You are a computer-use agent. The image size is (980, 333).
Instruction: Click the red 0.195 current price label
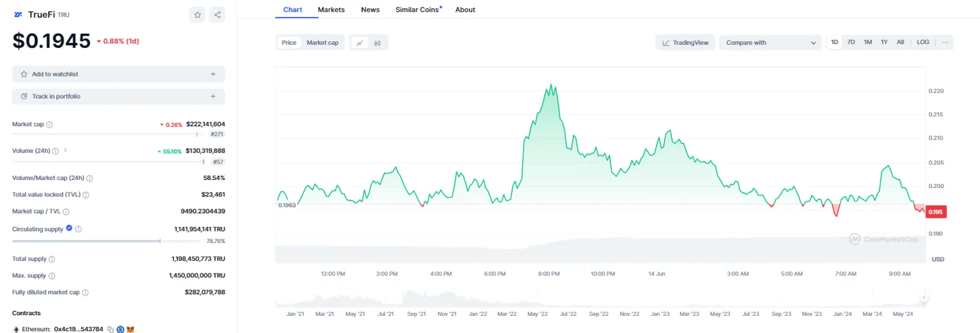tap(935, 212)
